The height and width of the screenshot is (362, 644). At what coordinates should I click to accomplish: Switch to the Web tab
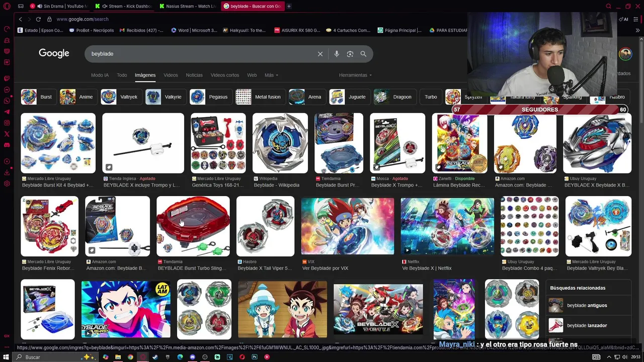(252, 75)
